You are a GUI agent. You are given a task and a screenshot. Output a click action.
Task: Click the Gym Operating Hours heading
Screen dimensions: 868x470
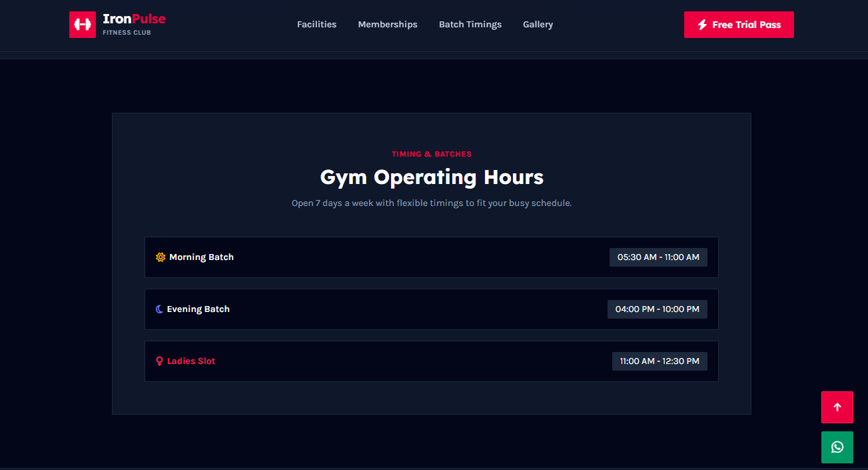[x=432, y=177]
